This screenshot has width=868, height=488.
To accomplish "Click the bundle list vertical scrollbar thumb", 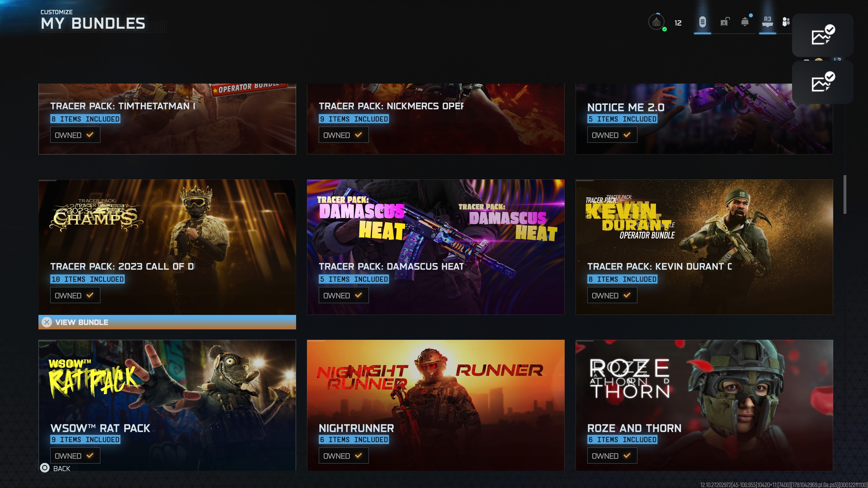I will pyautogui.click(x=845, y=194).
